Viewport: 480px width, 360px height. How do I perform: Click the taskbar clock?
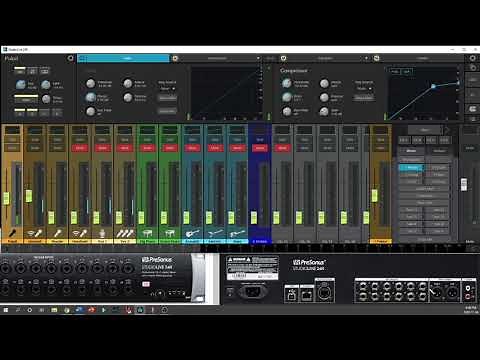(x=471, y=310)
